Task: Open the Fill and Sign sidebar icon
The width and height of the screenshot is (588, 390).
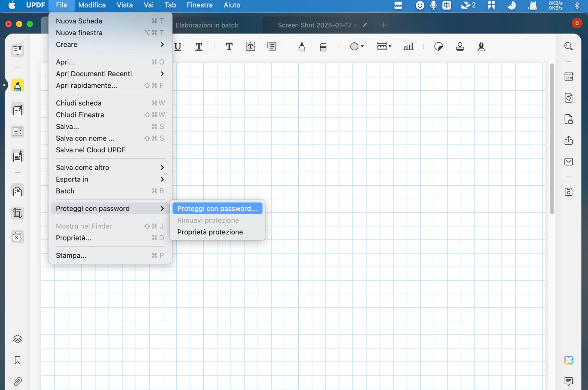Action: [x=18, y=156]
